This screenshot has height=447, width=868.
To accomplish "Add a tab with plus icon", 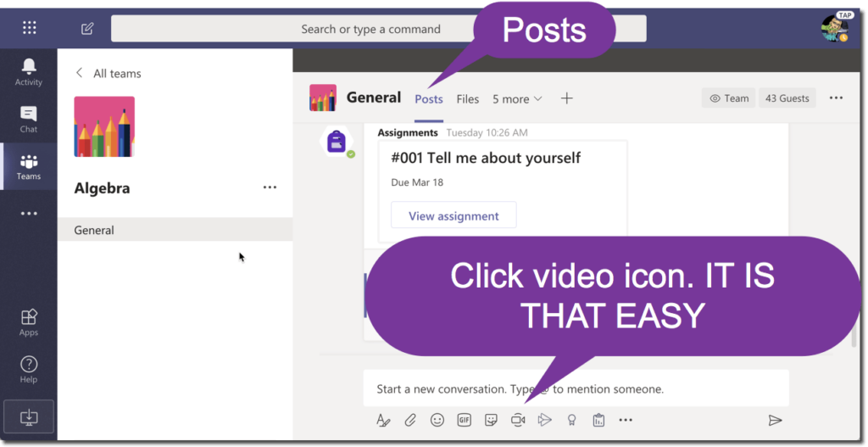I will 567,98.
